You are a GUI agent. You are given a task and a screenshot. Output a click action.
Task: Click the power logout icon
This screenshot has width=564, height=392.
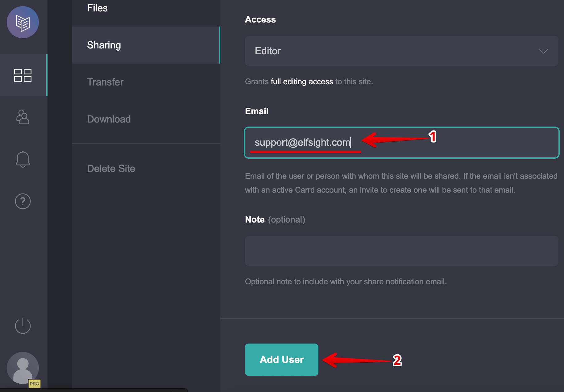[23, 326]
